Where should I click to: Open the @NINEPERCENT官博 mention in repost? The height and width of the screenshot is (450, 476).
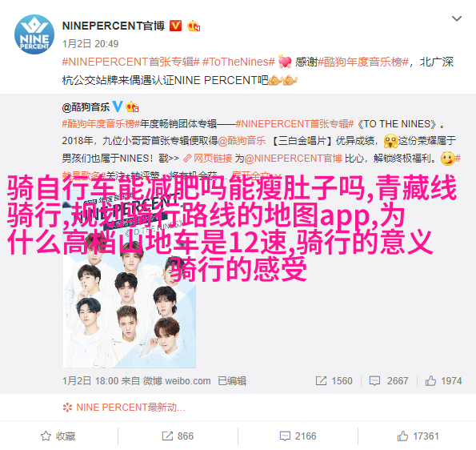[294, 159]
